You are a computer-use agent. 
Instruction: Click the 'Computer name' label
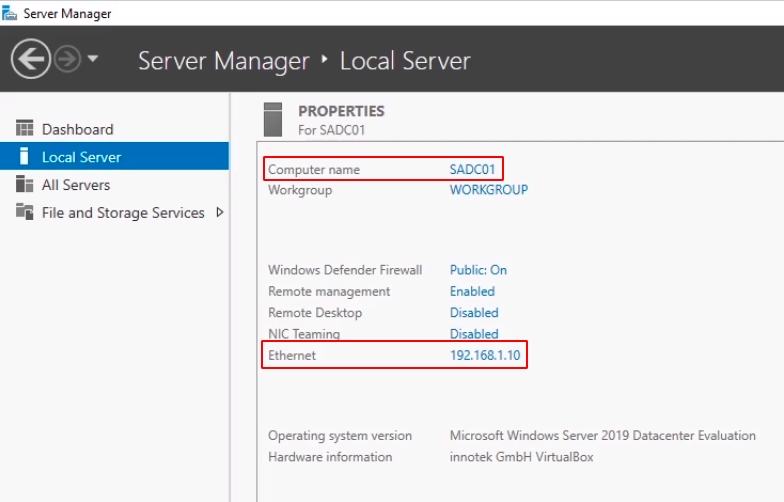click(314, 170)
